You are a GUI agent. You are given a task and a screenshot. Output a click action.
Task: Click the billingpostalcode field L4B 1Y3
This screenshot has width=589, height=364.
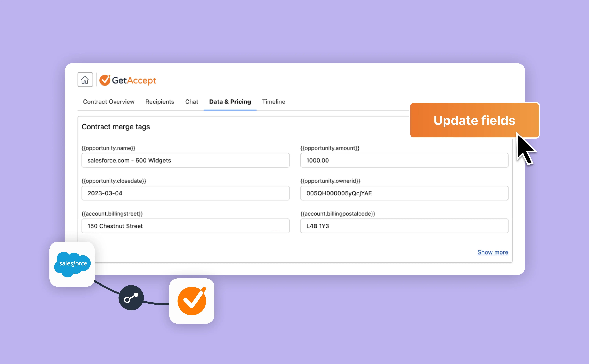click(404, 226)
